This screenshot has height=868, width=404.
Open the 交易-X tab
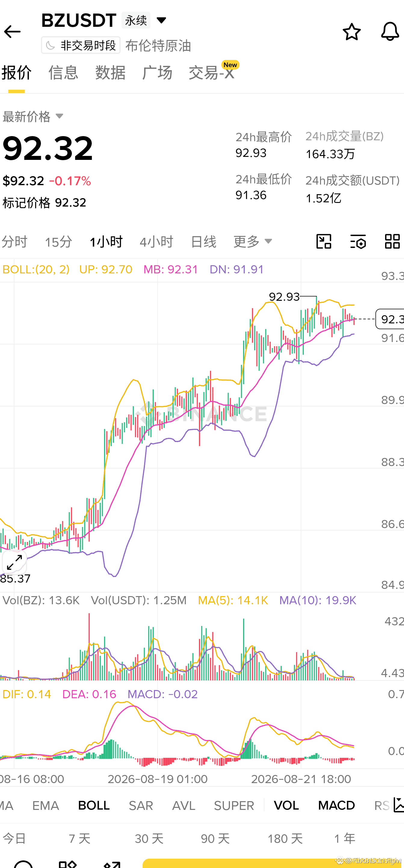coord(211,73)
